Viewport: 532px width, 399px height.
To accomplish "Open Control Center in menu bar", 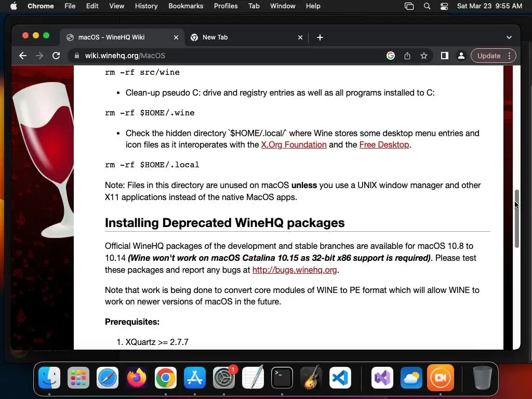I will click(x=444, y=6).
